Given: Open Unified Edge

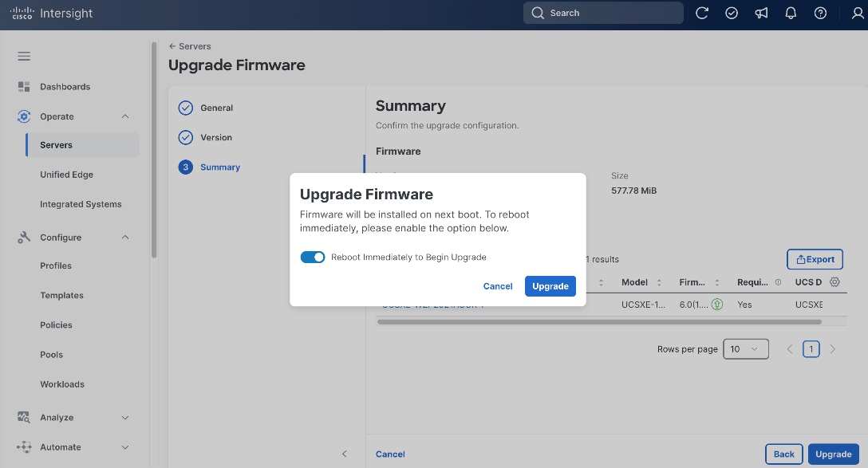Looking at the screenshot, I should point(66,175).
